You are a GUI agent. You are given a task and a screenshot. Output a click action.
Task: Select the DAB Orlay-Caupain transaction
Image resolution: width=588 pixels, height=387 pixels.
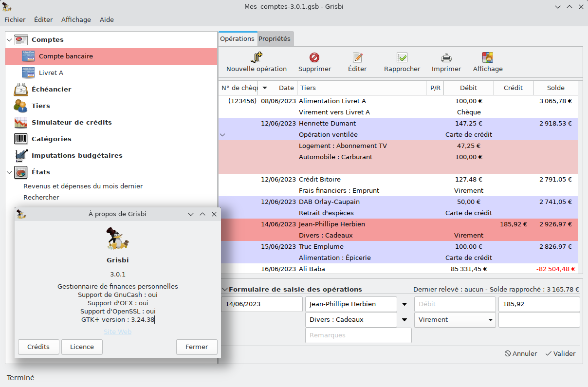398,207
